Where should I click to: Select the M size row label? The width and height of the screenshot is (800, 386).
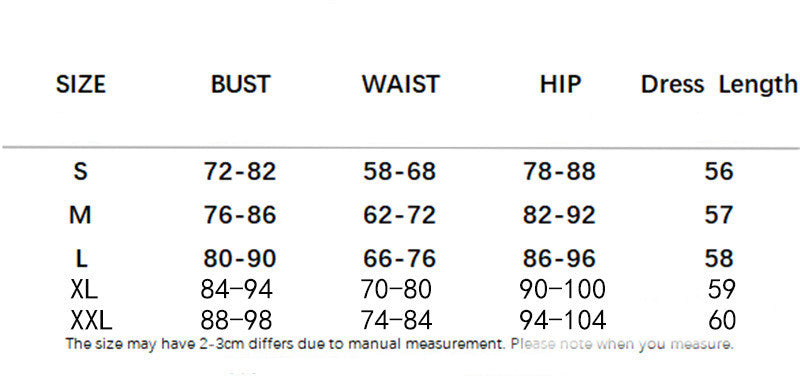click(80, 215)
